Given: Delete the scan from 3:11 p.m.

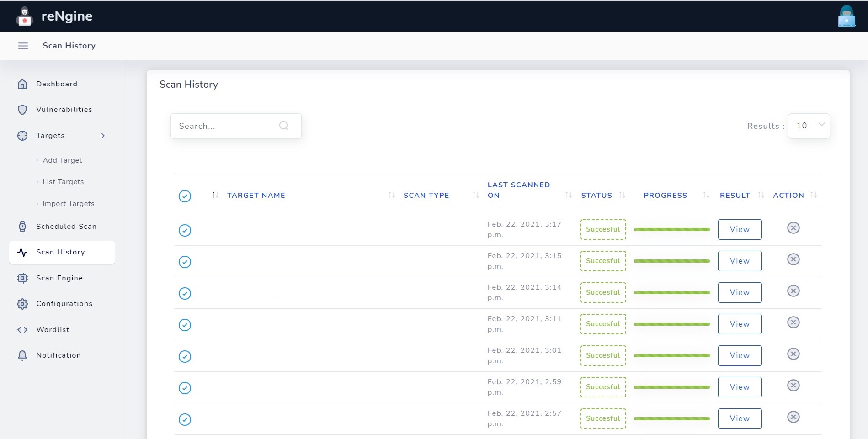Looking at the screenshot, I should (x=793, y=322).
